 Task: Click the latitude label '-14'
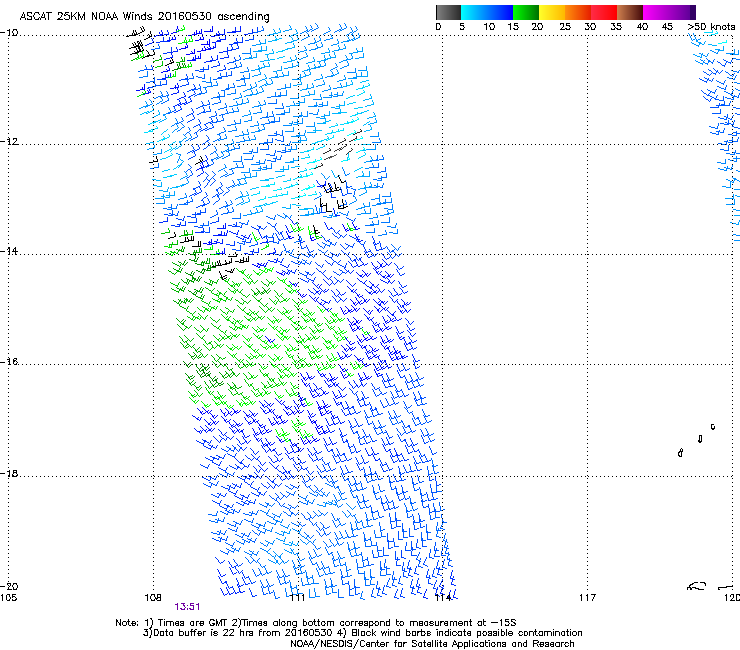pyautogui.click(x=9, y=251)
